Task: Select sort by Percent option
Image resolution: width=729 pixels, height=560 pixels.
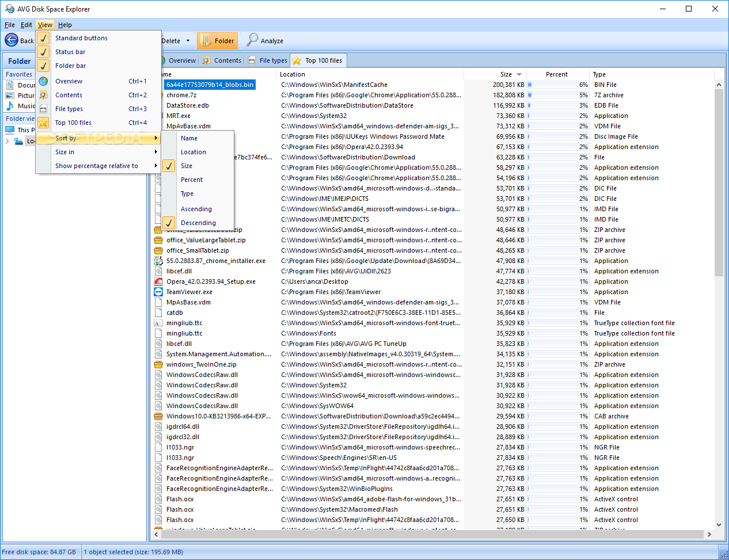Action: [198, 180]
